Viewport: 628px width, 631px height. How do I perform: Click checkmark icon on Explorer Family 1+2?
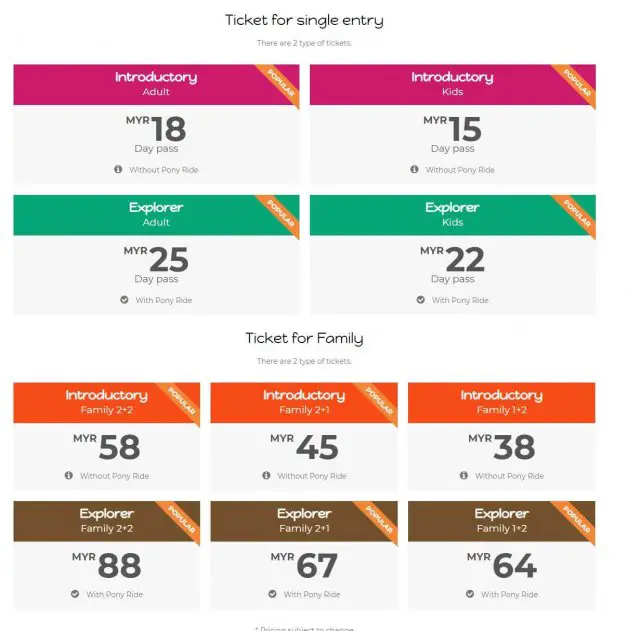pos(470,594)
